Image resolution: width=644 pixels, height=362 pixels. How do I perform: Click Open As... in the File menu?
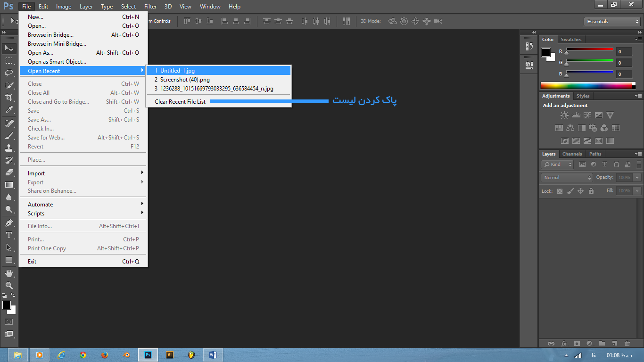83,53
